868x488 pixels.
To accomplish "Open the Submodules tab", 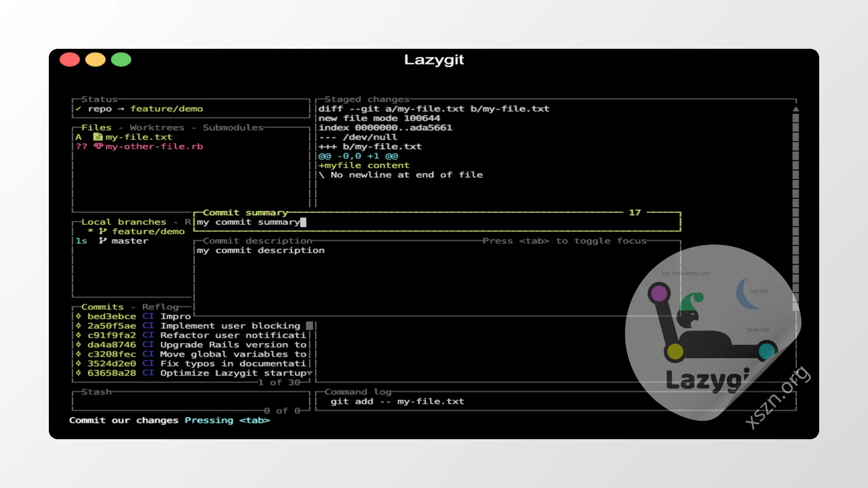I will pos(233,128).
